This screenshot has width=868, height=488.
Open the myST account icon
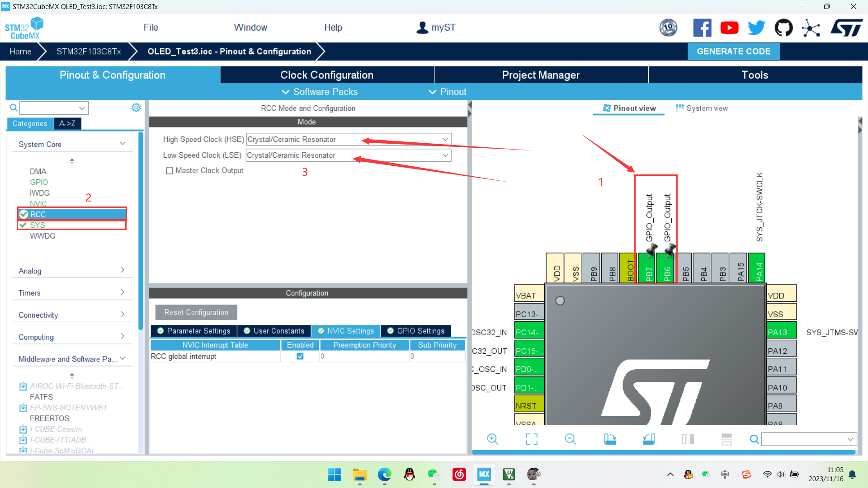[422, 28]
